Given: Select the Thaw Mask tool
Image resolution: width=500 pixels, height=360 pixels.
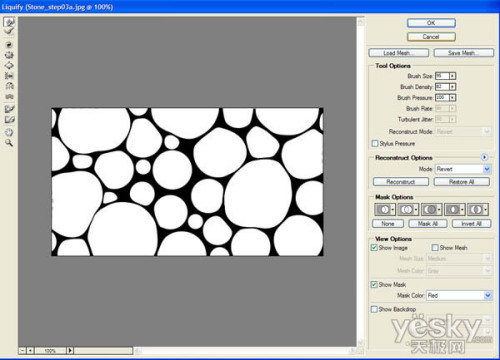Looking at the screenshot, I should pyautogui.click(x=9, y=119).
